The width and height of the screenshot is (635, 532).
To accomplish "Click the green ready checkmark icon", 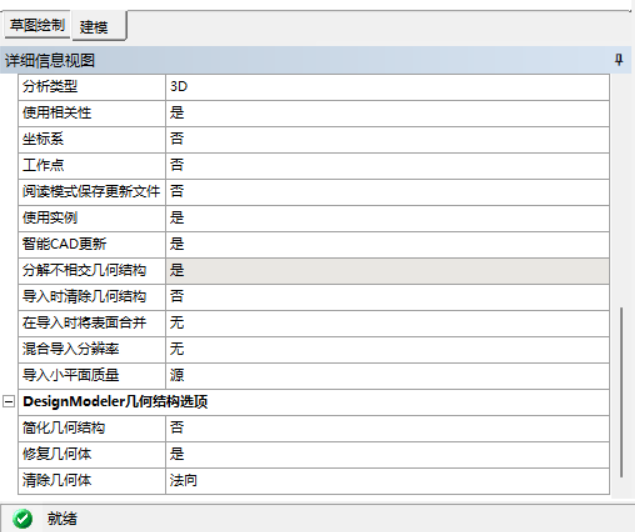I will click(22, 519).
